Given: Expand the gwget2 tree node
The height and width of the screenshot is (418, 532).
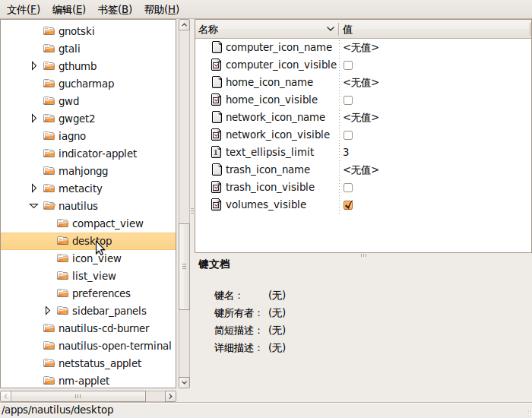Looking at the screenshot, I should 34,119.
